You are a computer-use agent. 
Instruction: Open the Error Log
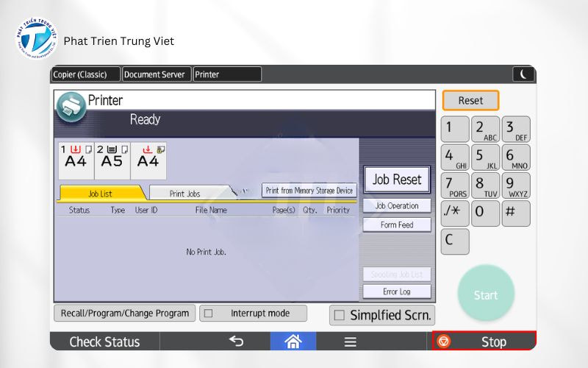396,291
